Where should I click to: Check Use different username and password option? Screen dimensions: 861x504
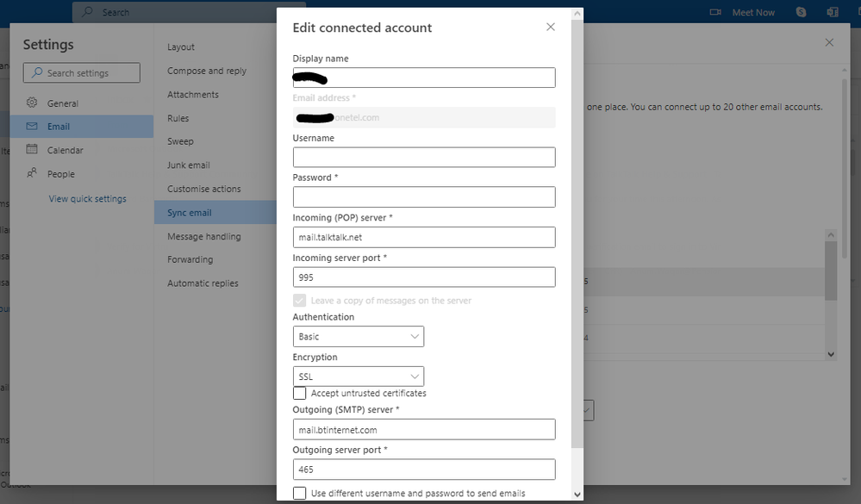[298, 494]
